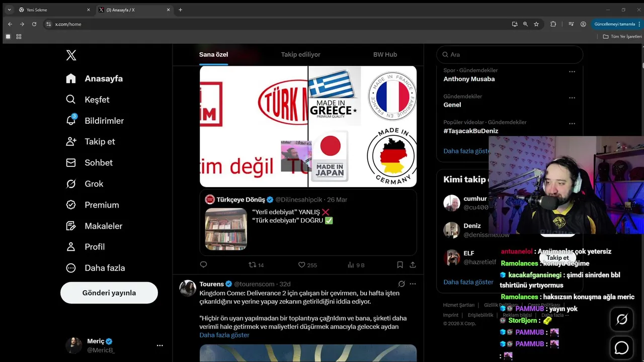Screen dimensions: 644x362
Task: Switch to Takip ediliyor tab
Action: point(300,54)
